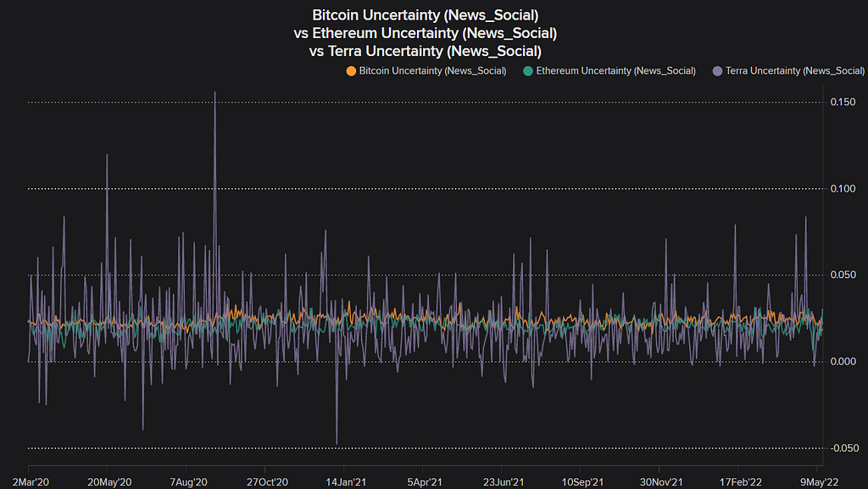Click the purple Terra Uncertainty legend dot
The width and height of the screenshot is (868, 489).
(x=717, y=71)
